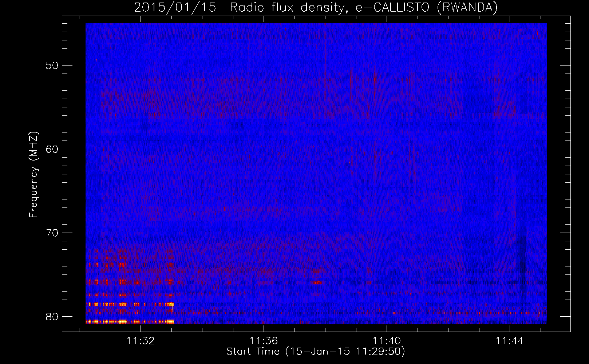Click the 11:40 time tick label

(x=387, y=341)
